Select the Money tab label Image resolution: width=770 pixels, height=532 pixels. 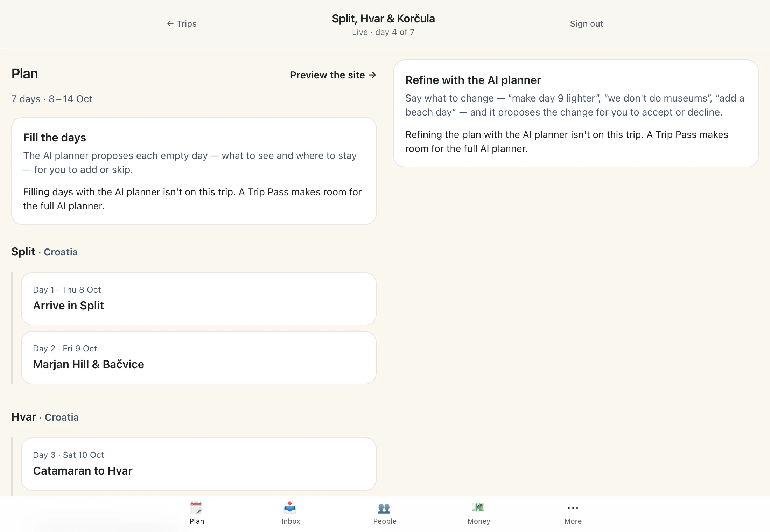pyautogui.click(x=479, y=521)
